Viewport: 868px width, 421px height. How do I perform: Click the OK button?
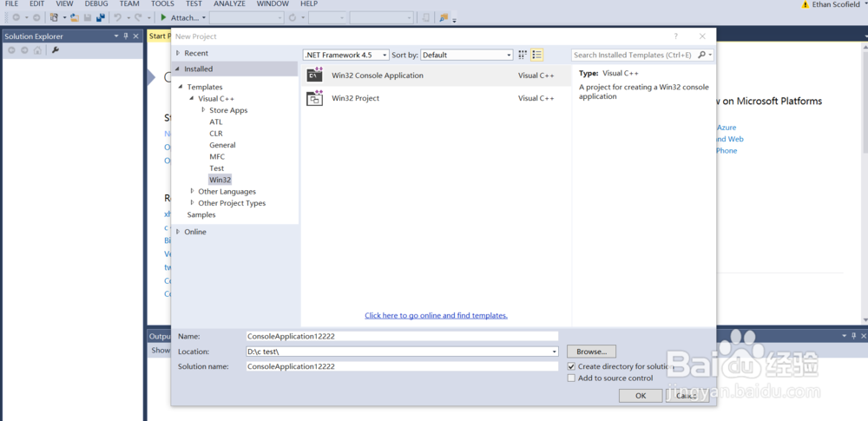pos(641,396)
